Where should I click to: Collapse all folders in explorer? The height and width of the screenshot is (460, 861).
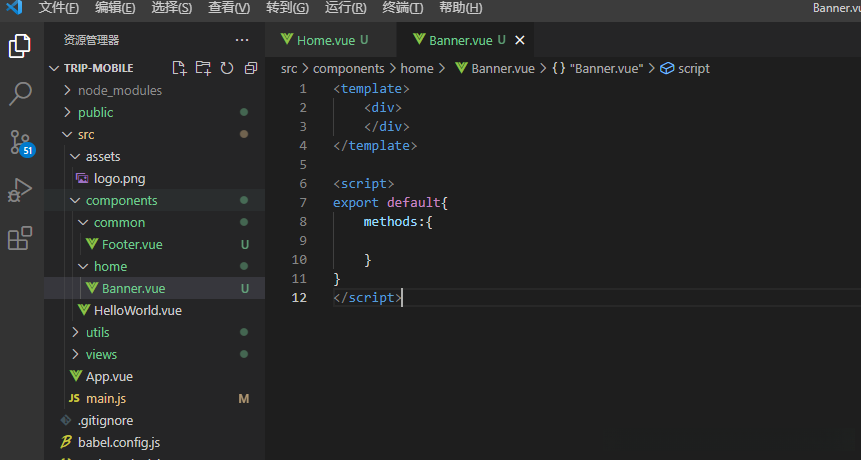(250, 68)
